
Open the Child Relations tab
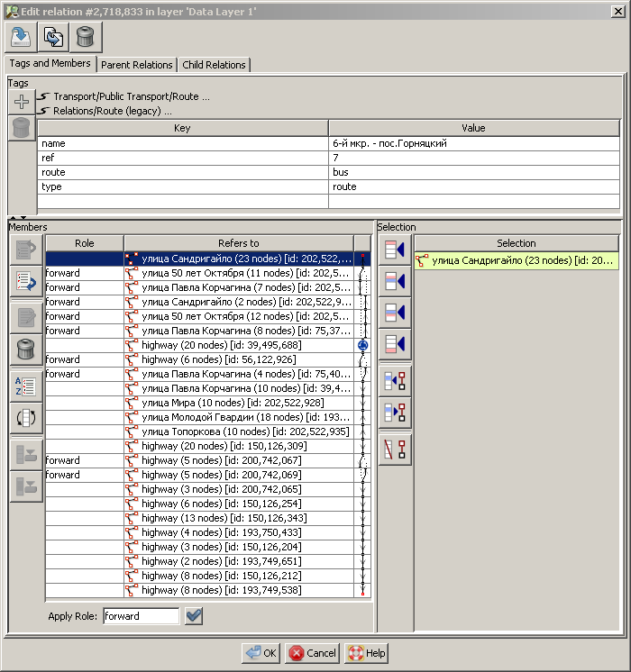(x=214, y=65)
